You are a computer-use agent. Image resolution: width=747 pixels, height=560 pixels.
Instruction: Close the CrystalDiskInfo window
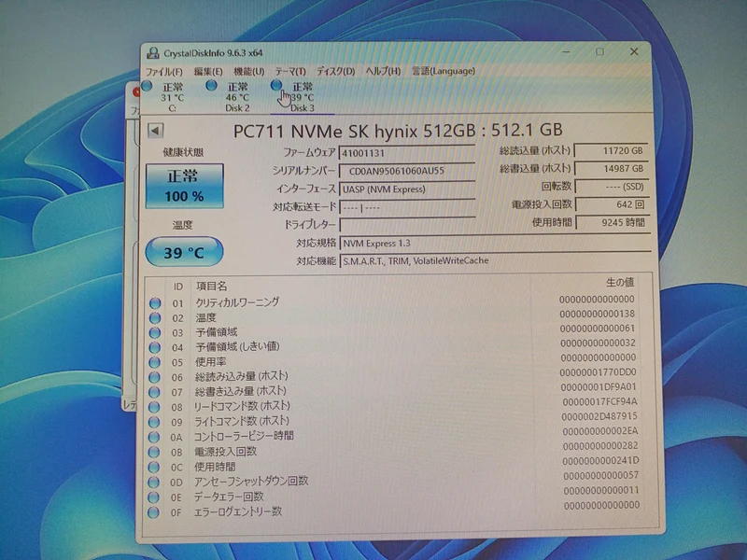(x=634, y=51)
